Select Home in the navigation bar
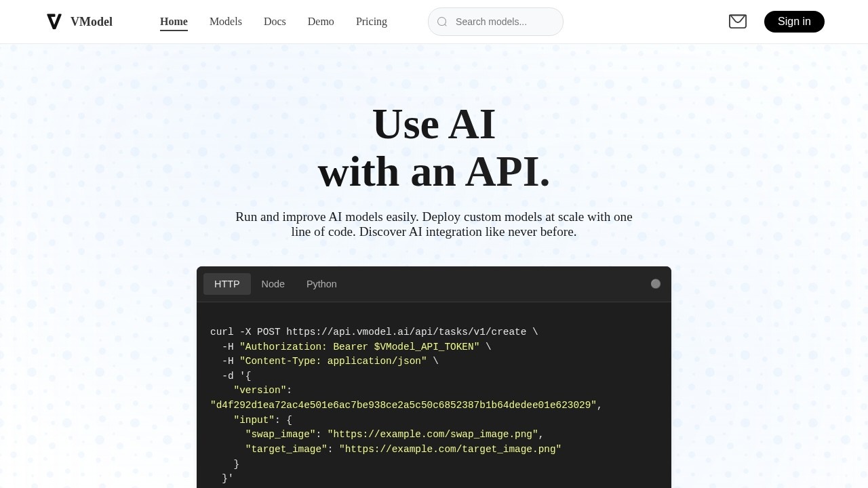This screenshot has width=868, height=488. coord(174,21)
